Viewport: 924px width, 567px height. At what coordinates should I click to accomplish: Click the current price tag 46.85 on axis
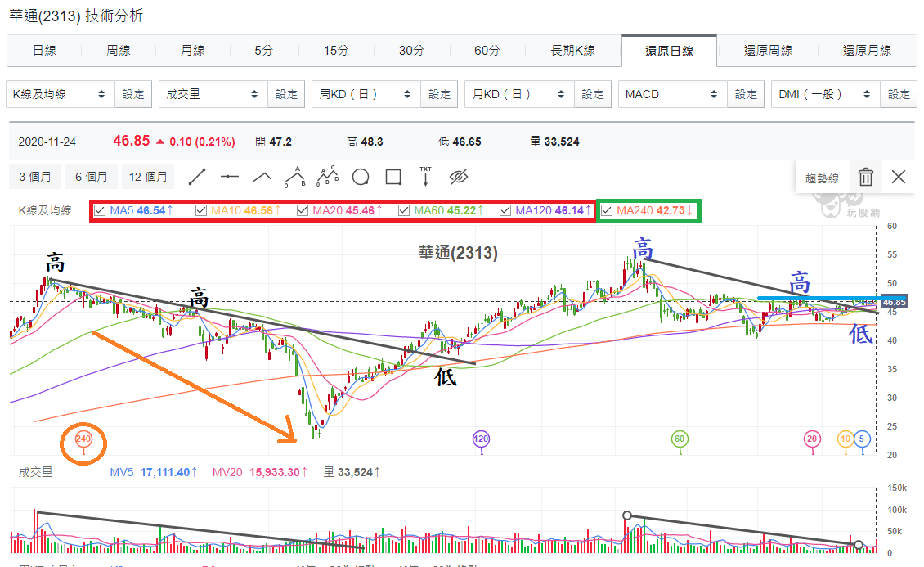tap(895, 302)
